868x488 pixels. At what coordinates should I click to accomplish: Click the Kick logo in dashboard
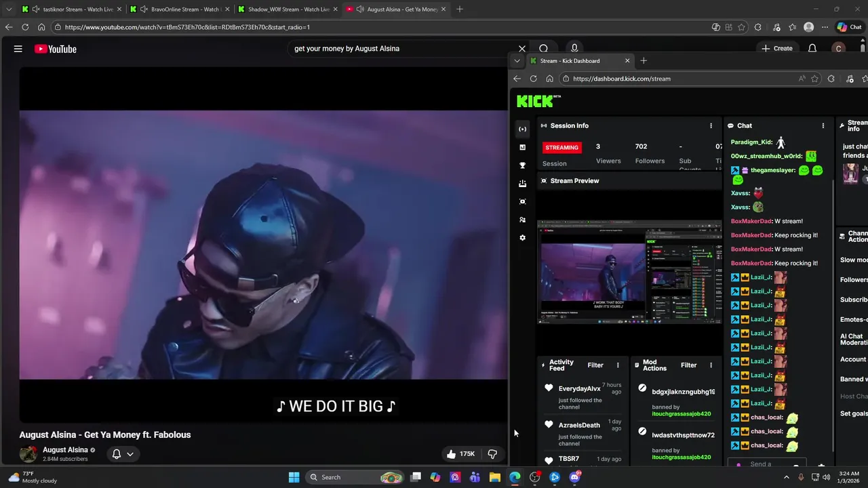coord(538,101)
